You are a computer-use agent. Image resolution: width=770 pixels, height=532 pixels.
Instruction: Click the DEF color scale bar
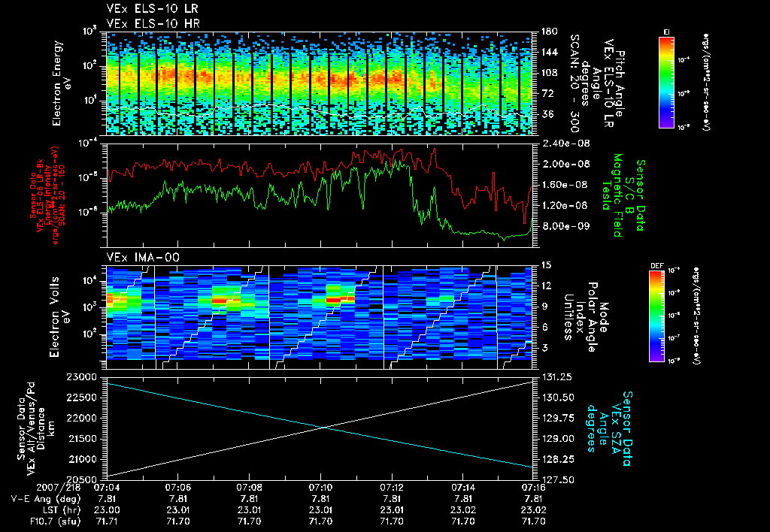(657, 316)
